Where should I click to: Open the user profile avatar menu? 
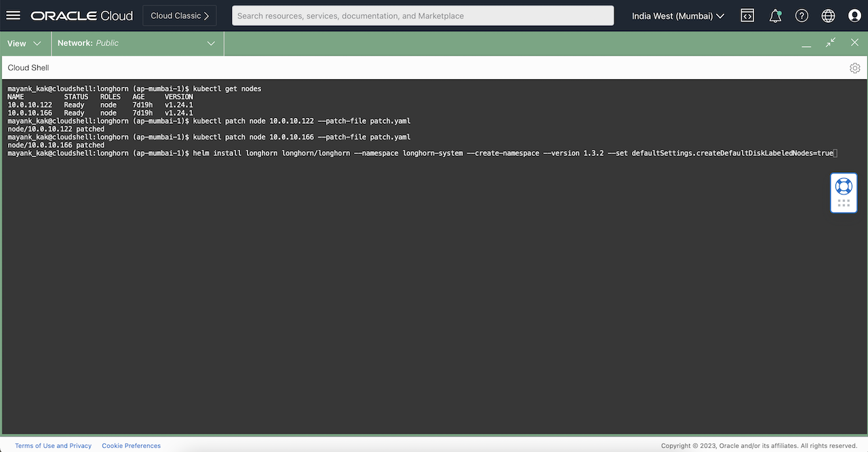pyautogui.click(x=854, y=16)
